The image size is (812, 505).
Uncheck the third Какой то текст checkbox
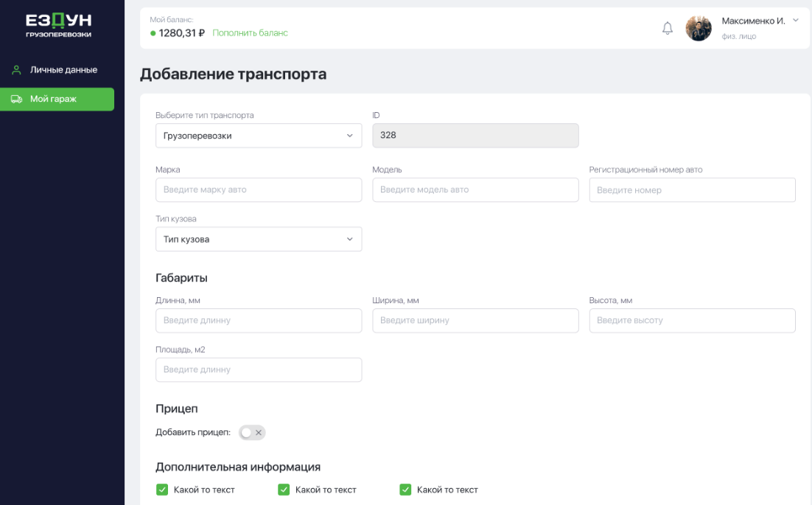point(405,490)
